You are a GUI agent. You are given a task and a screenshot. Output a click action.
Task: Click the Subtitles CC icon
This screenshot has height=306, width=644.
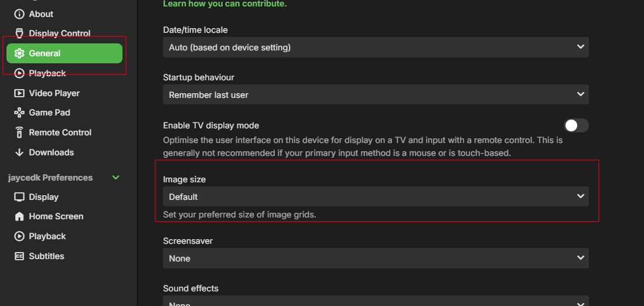point(19,256)
